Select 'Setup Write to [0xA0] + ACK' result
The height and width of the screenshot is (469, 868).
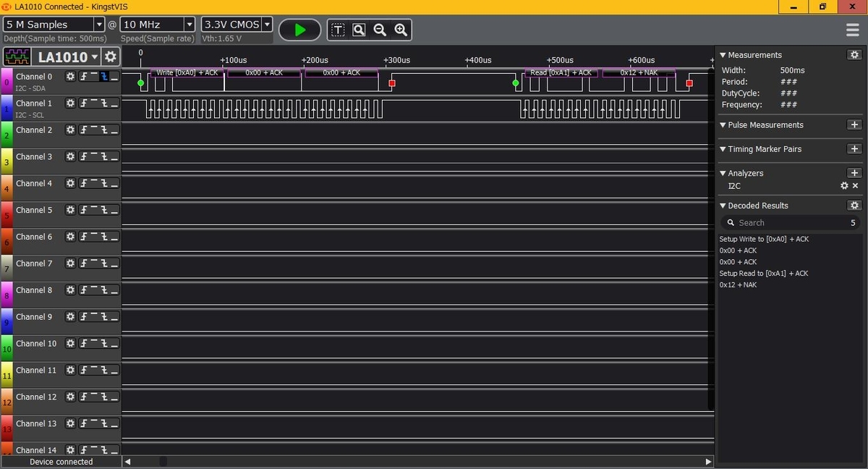point(764,239)
